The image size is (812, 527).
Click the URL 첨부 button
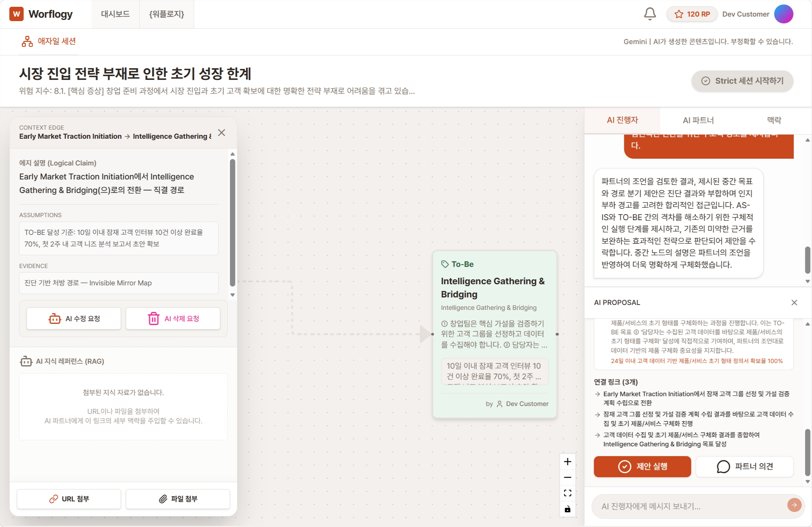pos(69,499)
